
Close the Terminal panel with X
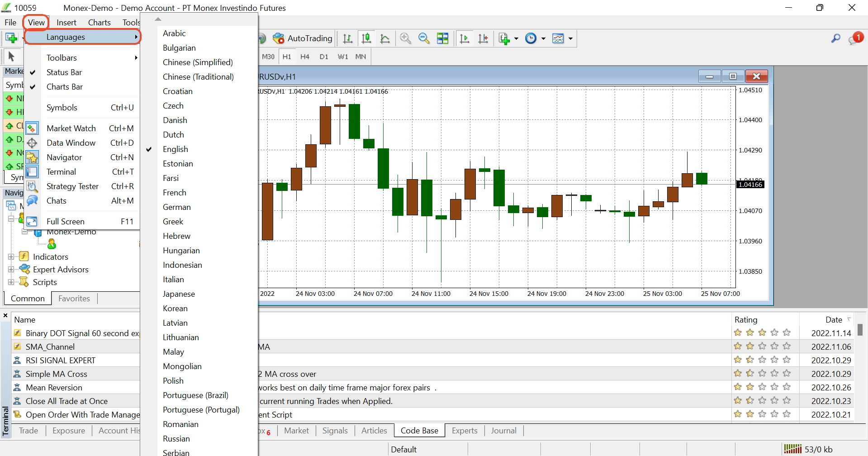tap(5, 315)
